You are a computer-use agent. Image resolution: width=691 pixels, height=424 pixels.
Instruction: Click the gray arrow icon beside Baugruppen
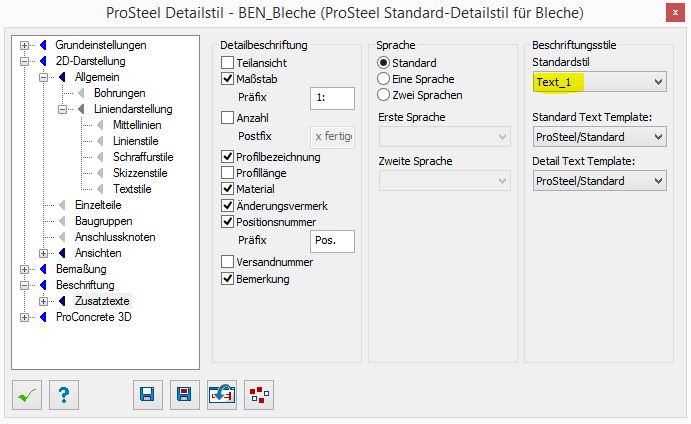point(62,221)
